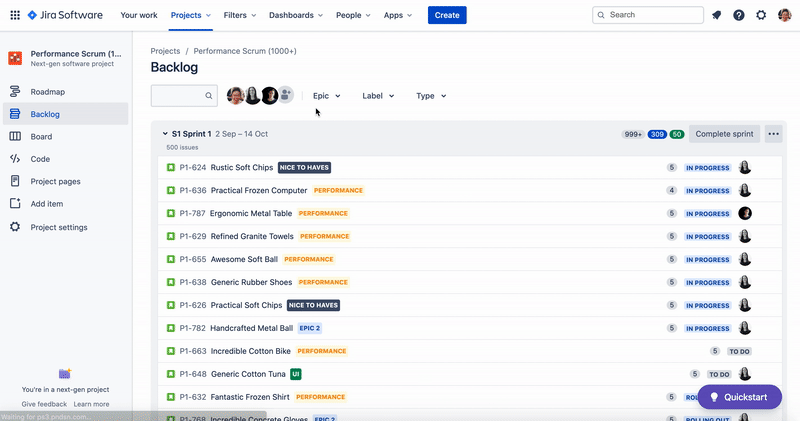Open the help question mark icon
The height and width of the screenshot is (421, 800).
tap(739, 15)
